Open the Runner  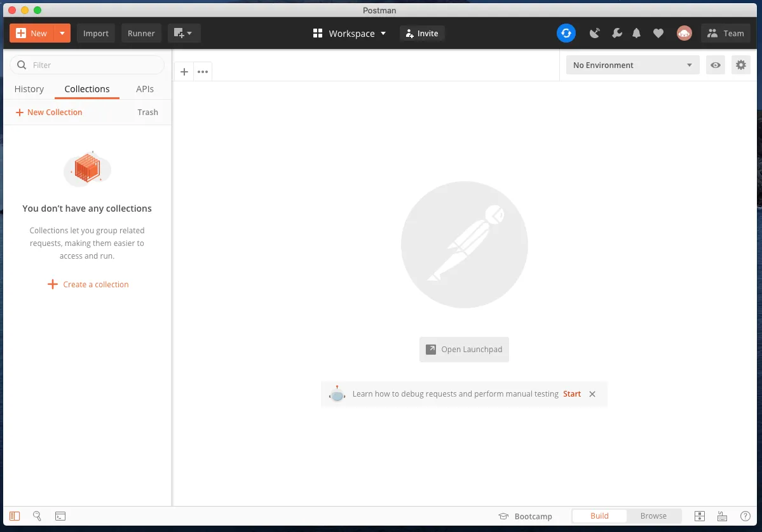[x=141, y=33]
